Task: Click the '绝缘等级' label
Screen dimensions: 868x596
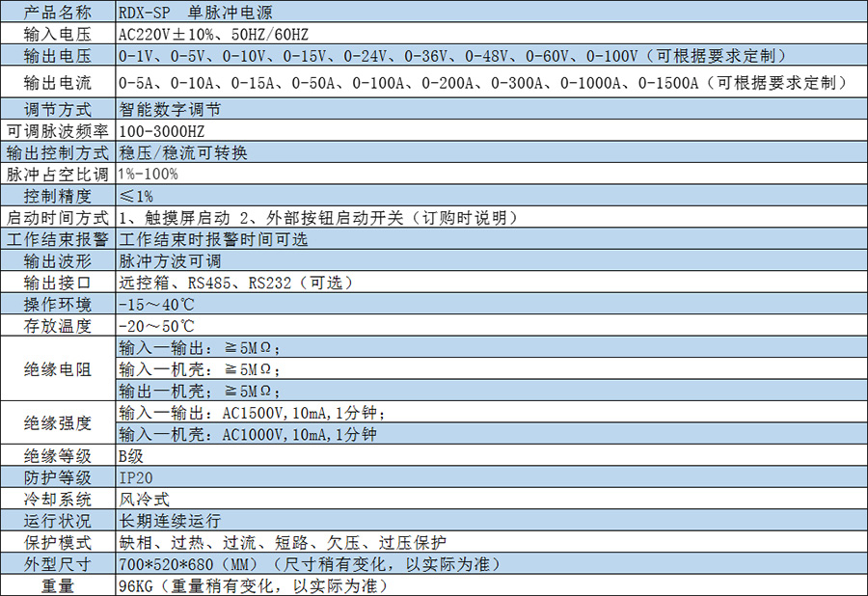Action: pos(58,456)
